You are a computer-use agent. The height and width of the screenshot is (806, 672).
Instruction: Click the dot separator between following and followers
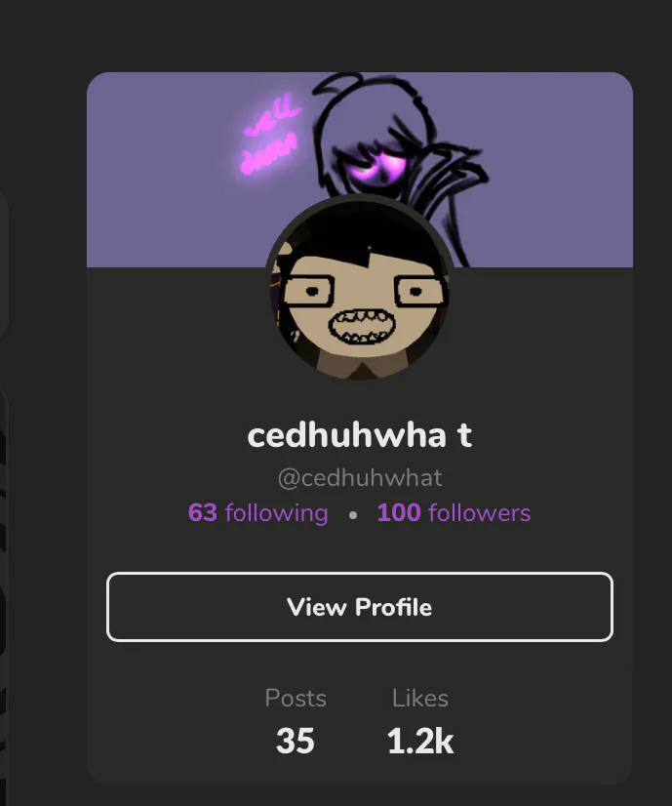click(x=353, y=514)
